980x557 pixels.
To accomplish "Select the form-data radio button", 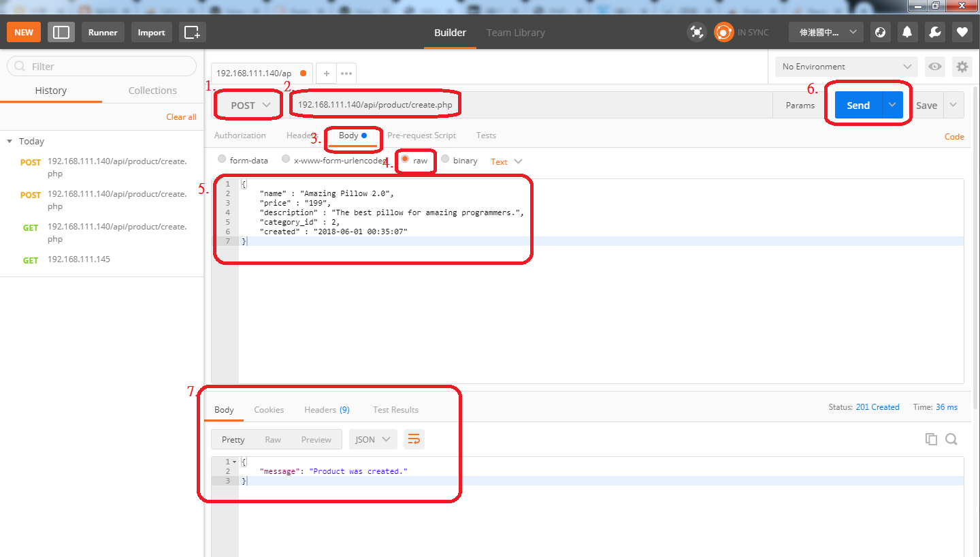I will coord(222,159).
